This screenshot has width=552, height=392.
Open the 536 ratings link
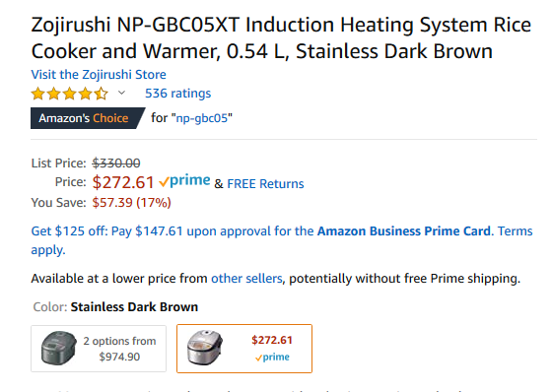coord(177,94)
